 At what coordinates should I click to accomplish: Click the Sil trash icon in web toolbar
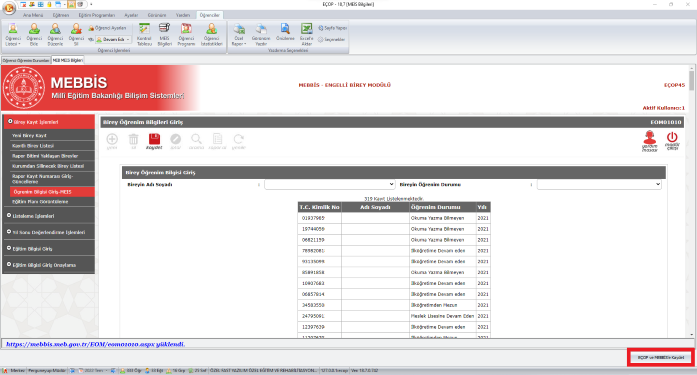click(133, 141)
